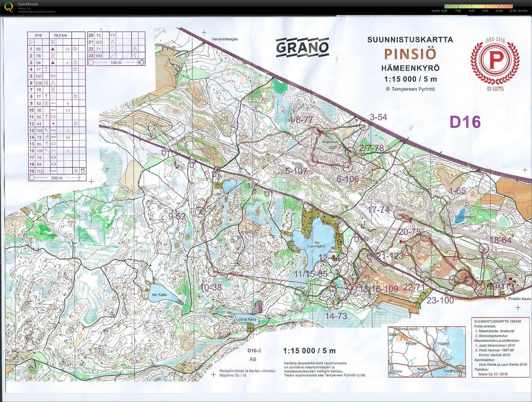Click the GRANO sponsor logo

[302, 48]
